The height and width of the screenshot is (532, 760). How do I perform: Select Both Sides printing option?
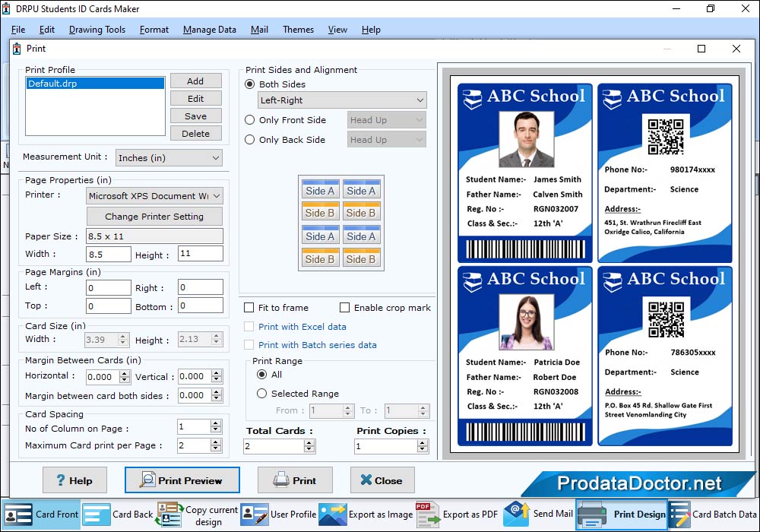click(x=249, y=84)
